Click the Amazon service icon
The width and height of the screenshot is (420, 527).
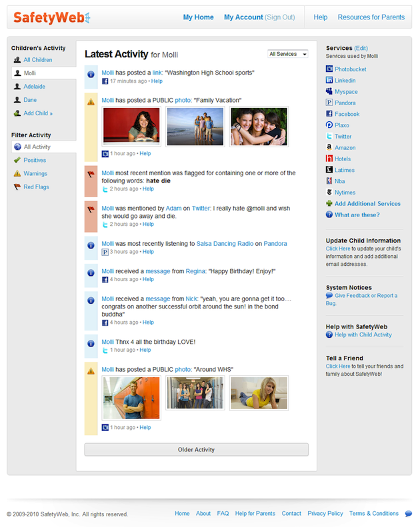tap(329, 148)
